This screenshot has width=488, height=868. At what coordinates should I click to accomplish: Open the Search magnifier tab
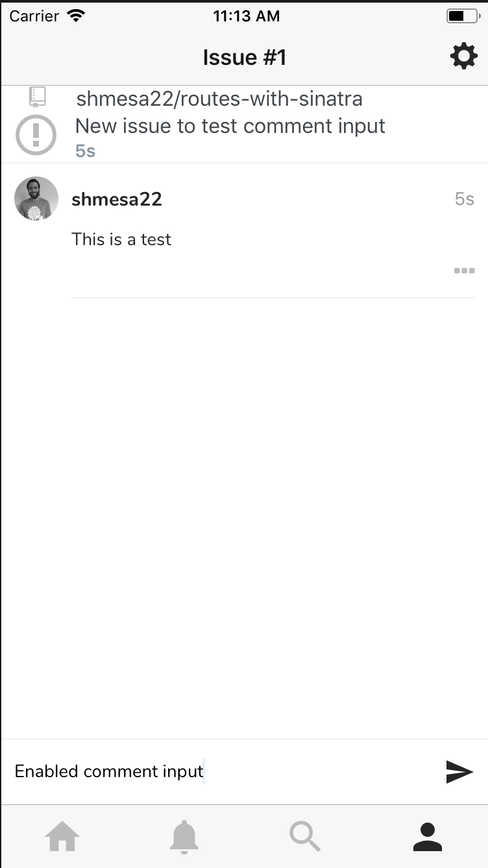coord(305,837)
